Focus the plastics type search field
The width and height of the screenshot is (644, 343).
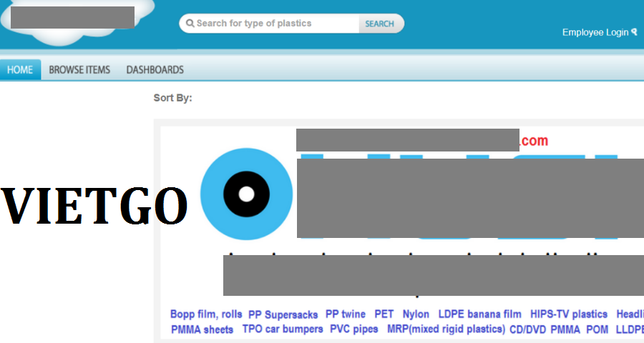[272, 24]
